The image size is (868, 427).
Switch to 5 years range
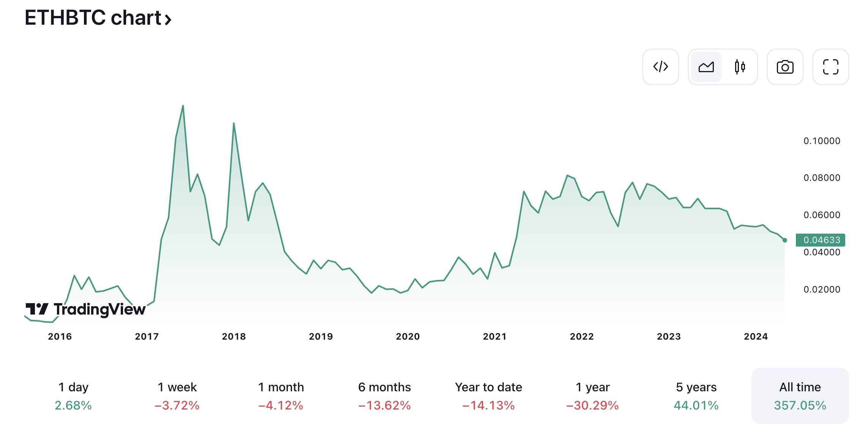coord(696,396)
